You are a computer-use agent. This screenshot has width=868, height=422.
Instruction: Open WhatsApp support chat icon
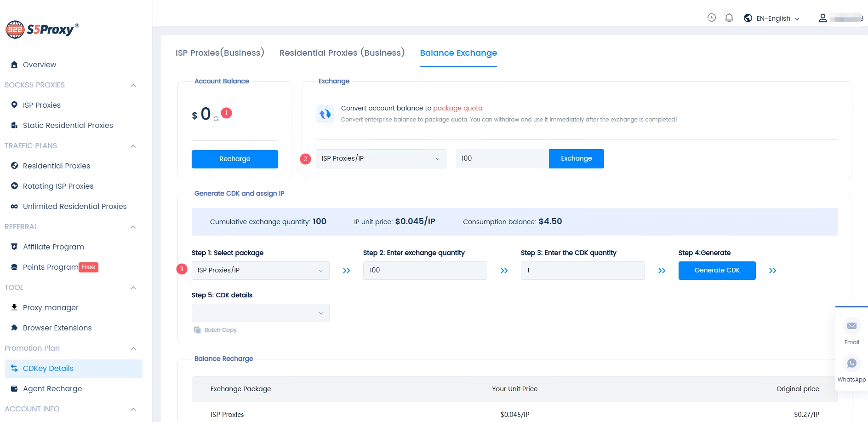(x=851, y=364)
